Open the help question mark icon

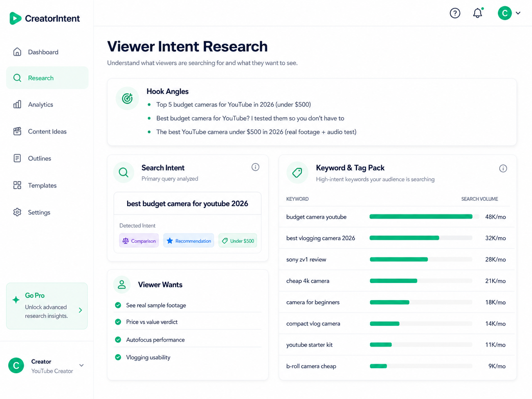point(455,13)
